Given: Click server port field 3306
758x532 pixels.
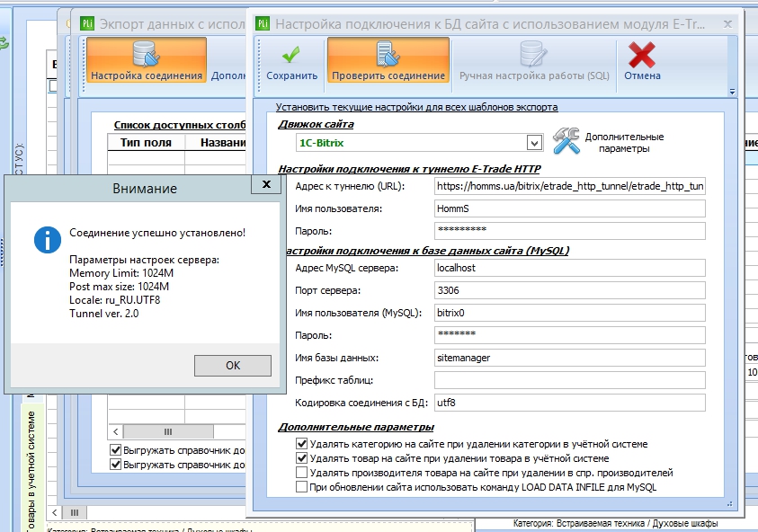Looking at the screenshot, I should click(569, 290).
